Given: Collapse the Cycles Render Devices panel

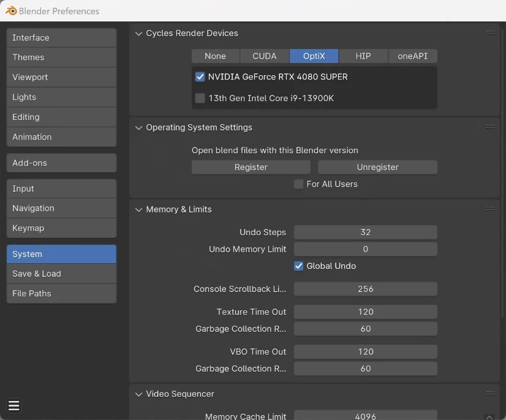Looking at the screenshot, I should [x=139, y=34].
